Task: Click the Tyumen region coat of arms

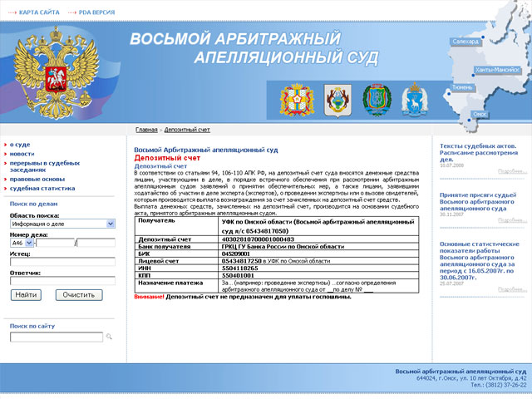Action: click(x=337, y=101)
